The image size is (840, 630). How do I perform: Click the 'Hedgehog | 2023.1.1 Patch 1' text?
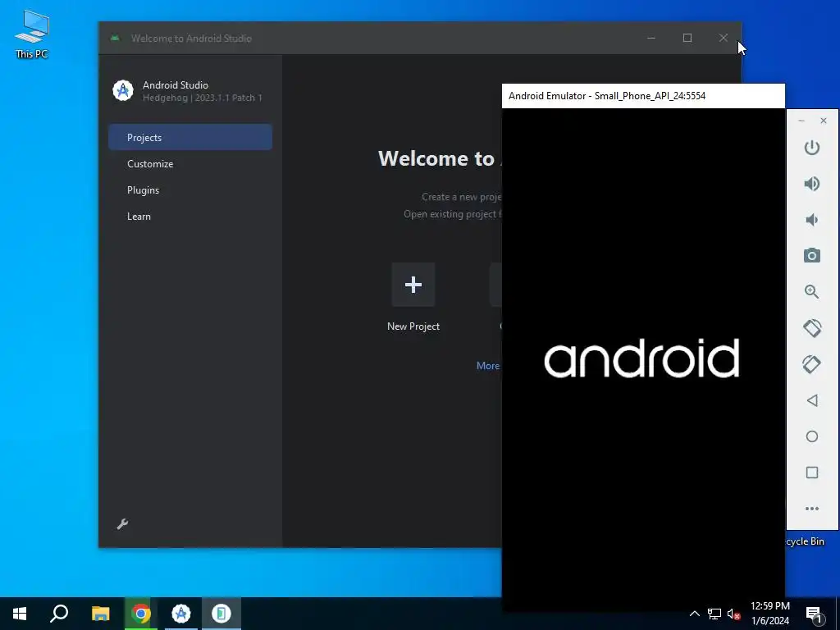tap(203, 98)
